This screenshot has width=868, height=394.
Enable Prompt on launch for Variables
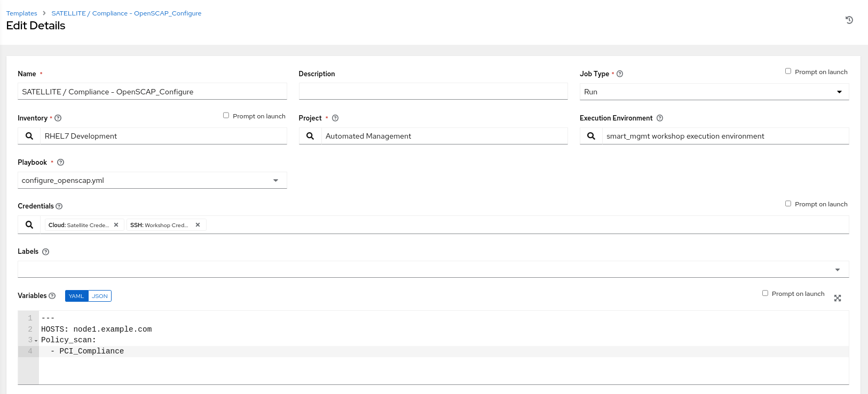point(765,293)
